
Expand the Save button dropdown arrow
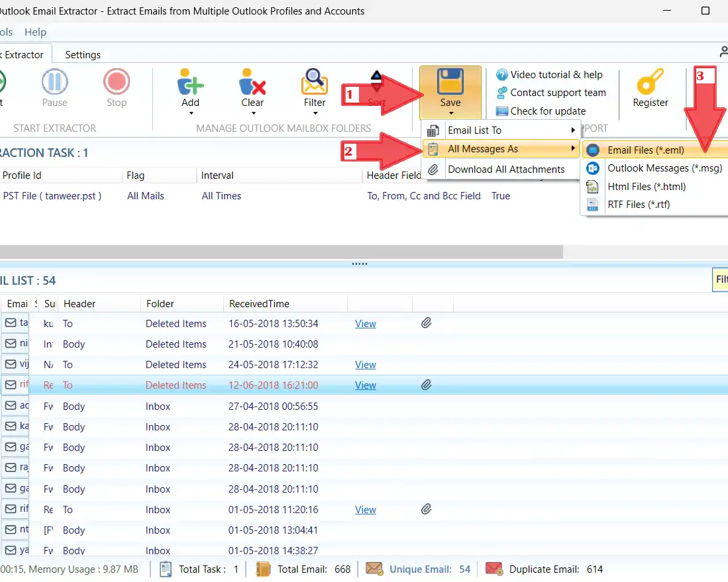(x=451, y=113)
